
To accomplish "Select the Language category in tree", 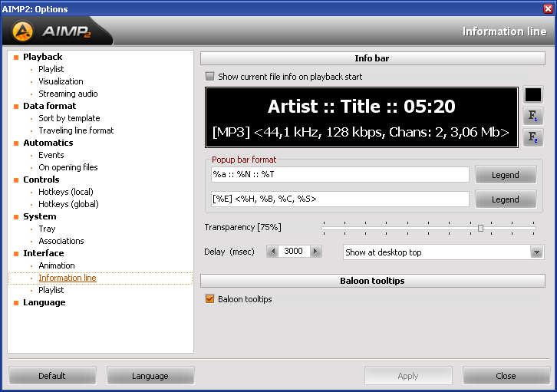I will tap(44, 302).
